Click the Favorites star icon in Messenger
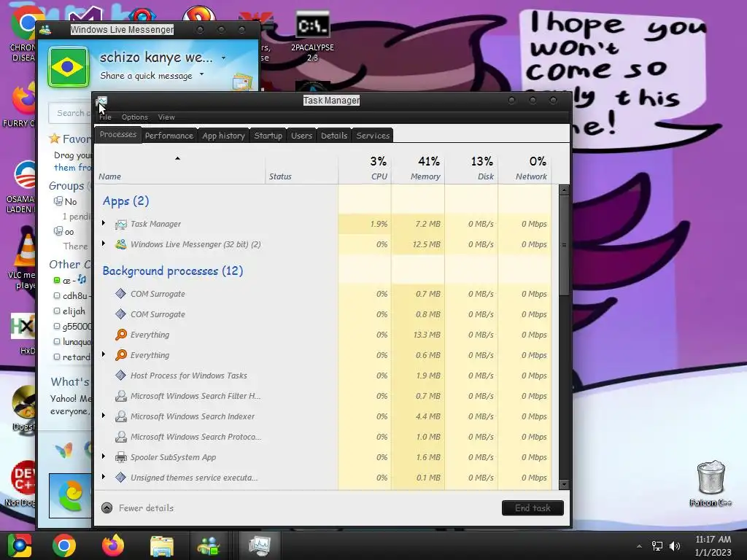This screenshot has height=560, width=747. click(54, 139)
